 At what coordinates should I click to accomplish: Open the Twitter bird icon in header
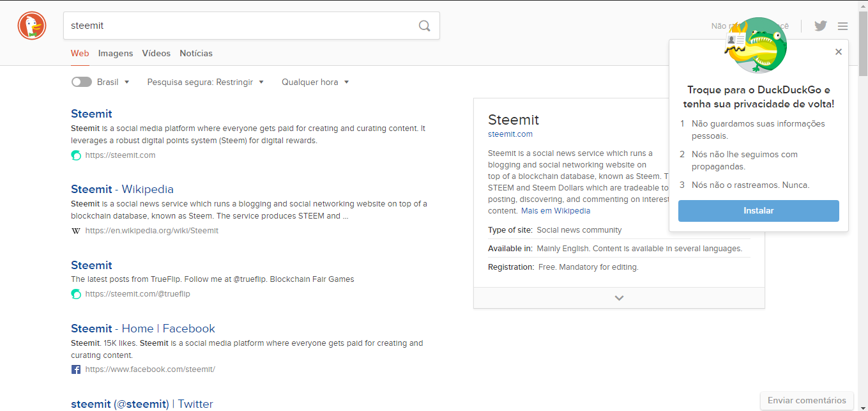(x=821, y=26)
